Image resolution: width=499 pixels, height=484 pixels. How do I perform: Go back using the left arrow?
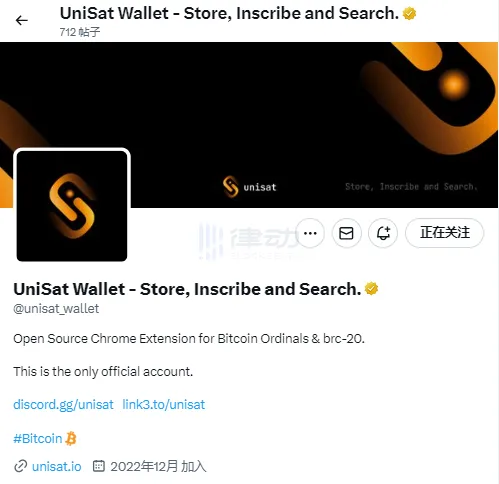pos(22,21)
